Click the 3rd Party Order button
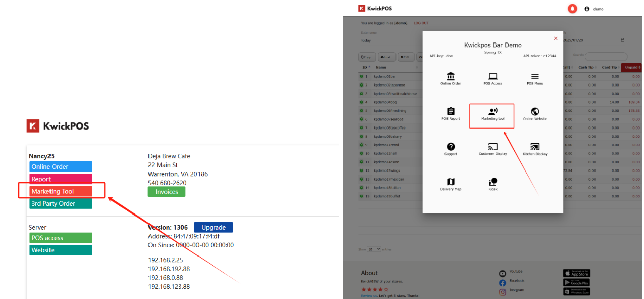 tap(61, 203)
